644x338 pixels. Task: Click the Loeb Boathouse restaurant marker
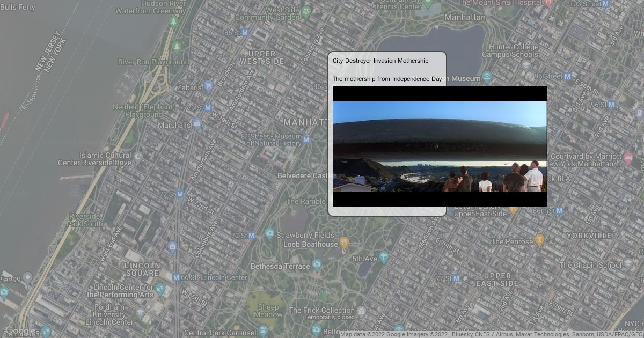coord(344,244)
